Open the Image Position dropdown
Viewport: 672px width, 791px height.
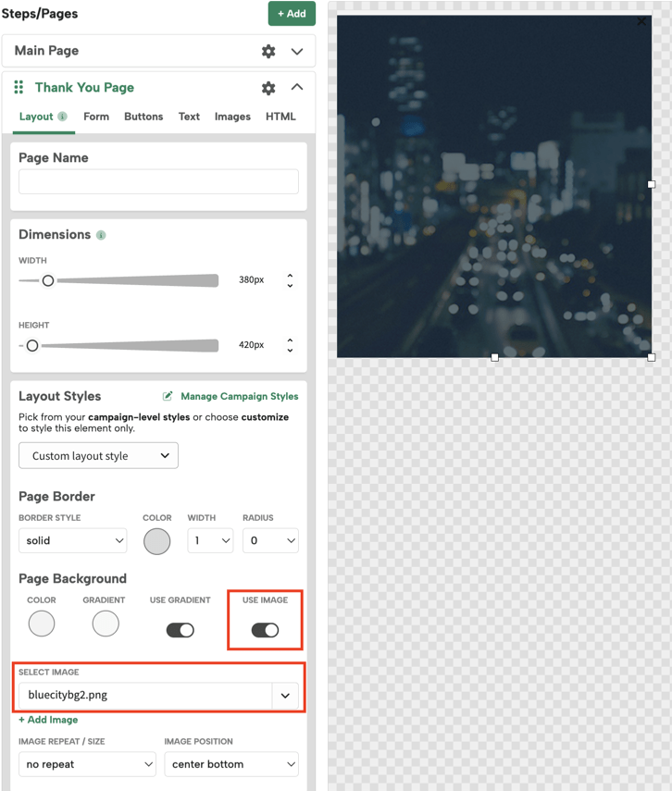click(231, 764)
